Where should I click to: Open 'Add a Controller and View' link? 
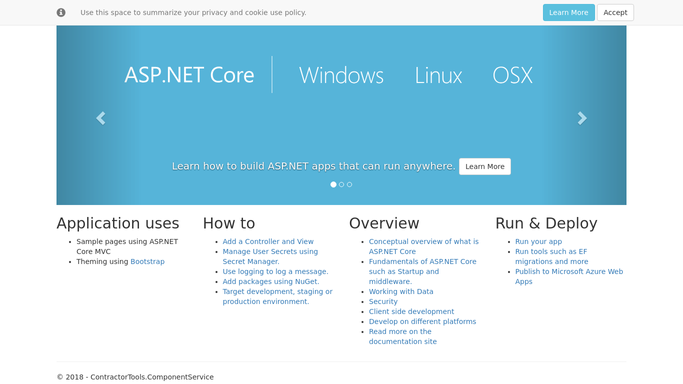pos(268,242)
